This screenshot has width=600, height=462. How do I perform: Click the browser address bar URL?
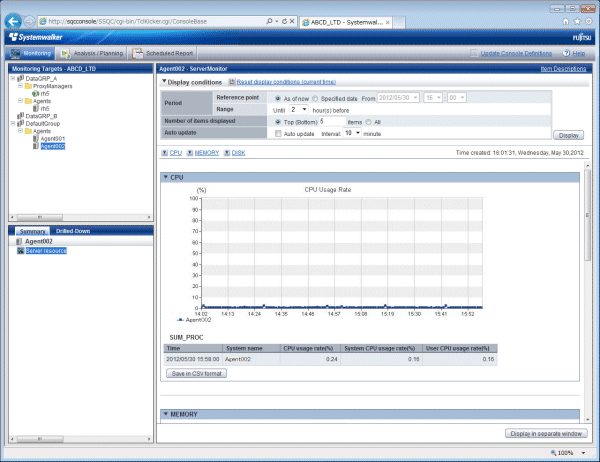[x=127, y=21]
